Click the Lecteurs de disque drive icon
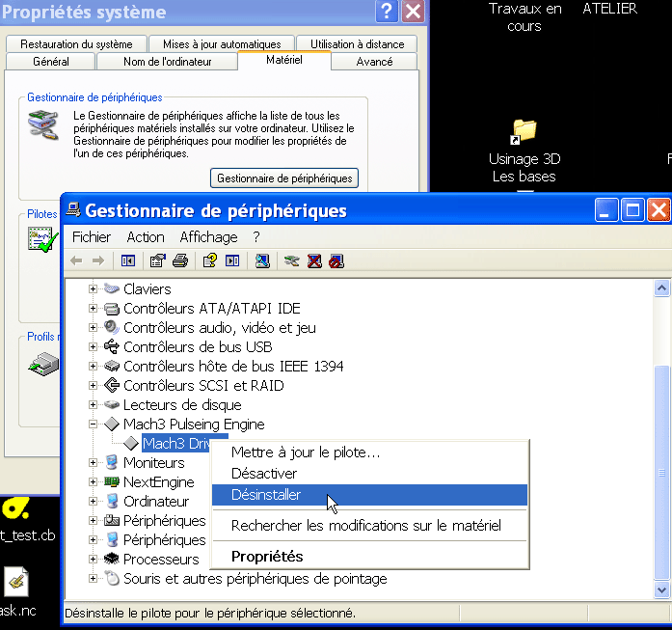This screenshot has height=630, width=672. 112,404
